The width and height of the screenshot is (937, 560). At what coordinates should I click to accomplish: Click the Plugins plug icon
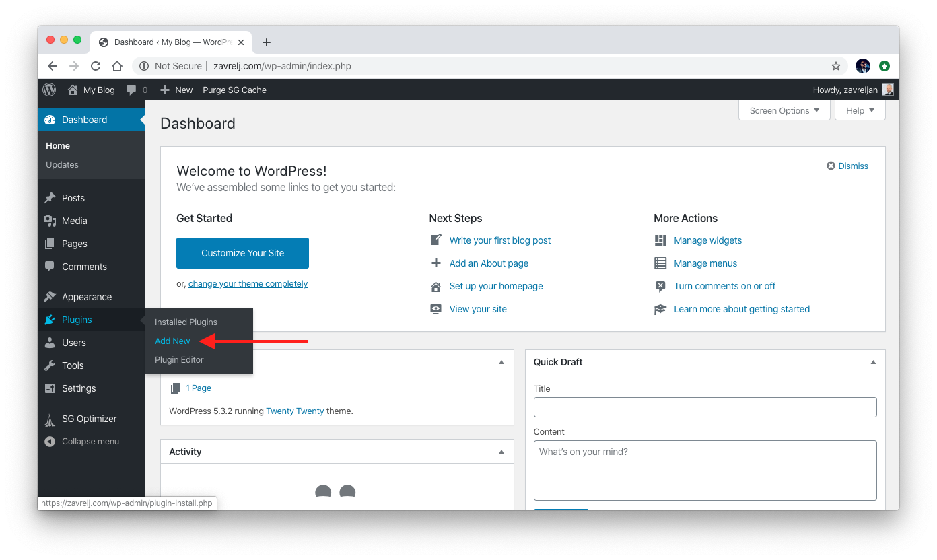pos(50,320)
